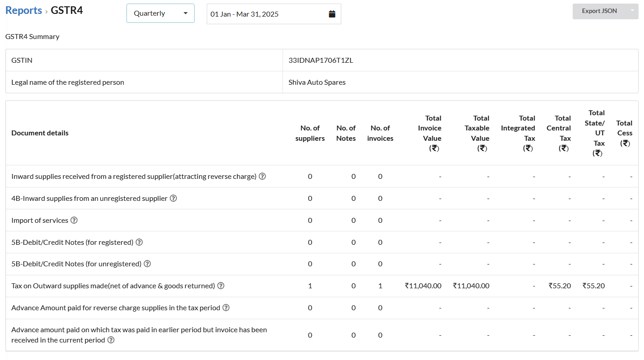This screenshot has height=360, width=644.
Task: Click the row label 5B-Debit/Credit Notes (for registered)
Action: (72, 242)
